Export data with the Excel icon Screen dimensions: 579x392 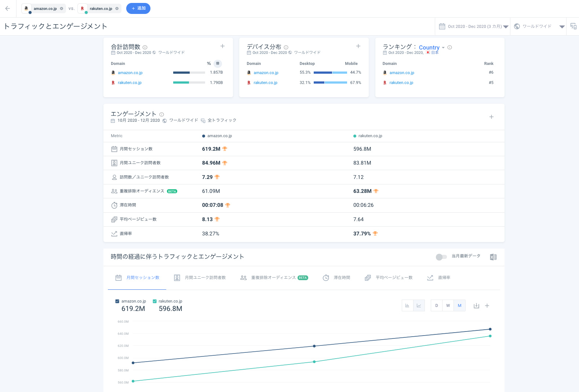[493, 257]
